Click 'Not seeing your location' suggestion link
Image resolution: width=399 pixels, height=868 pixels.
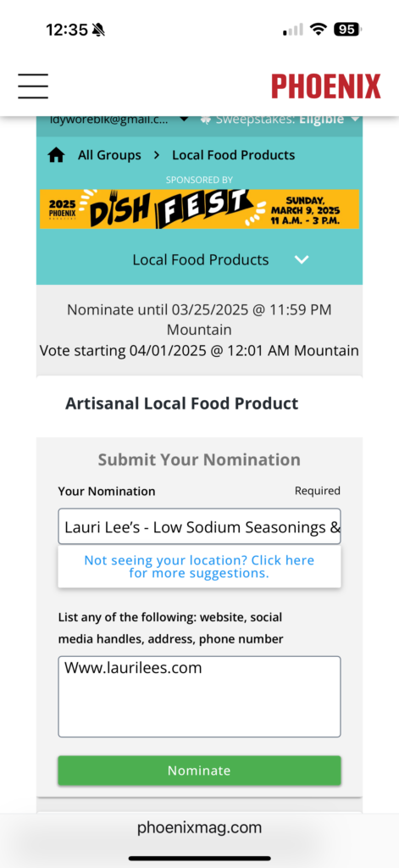[x=199, y=567]
